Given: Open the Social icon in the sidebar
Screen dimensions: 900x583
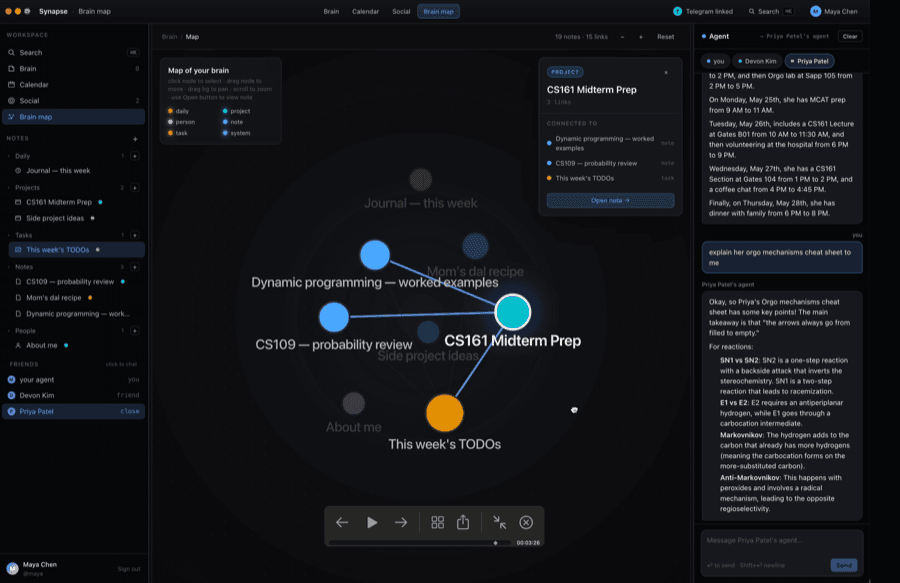Looking at the screenshot, I should point(11,101).
